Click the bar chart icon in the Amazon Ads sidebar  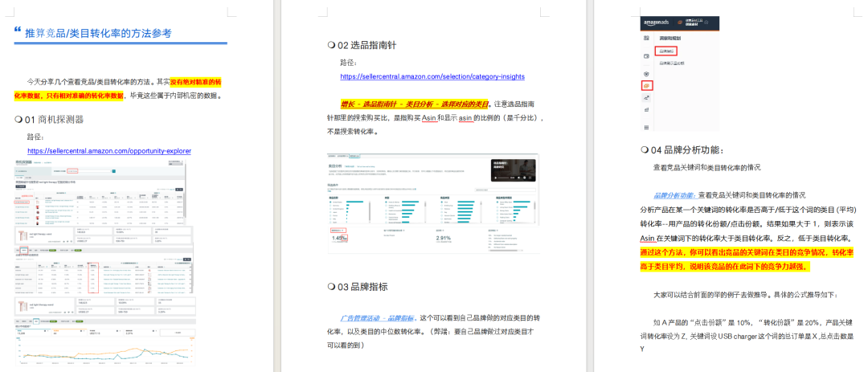point(647,110)
